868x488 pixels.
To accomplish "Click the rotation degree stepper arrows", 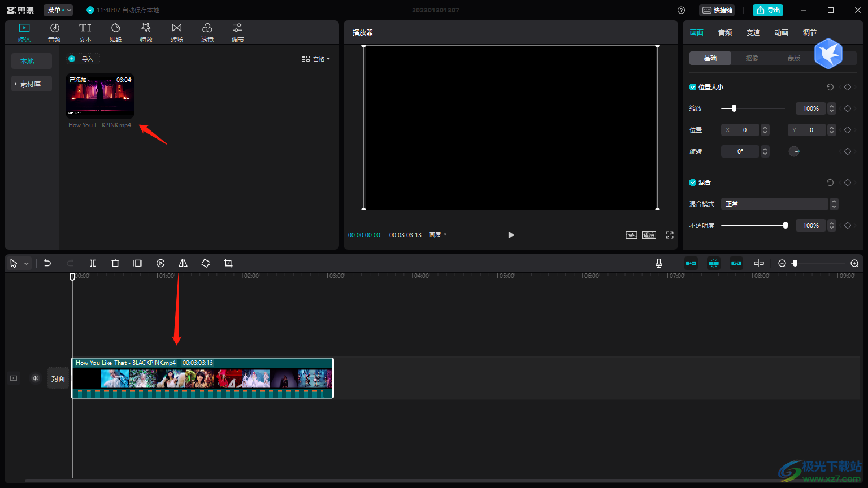I will point(765,151).
